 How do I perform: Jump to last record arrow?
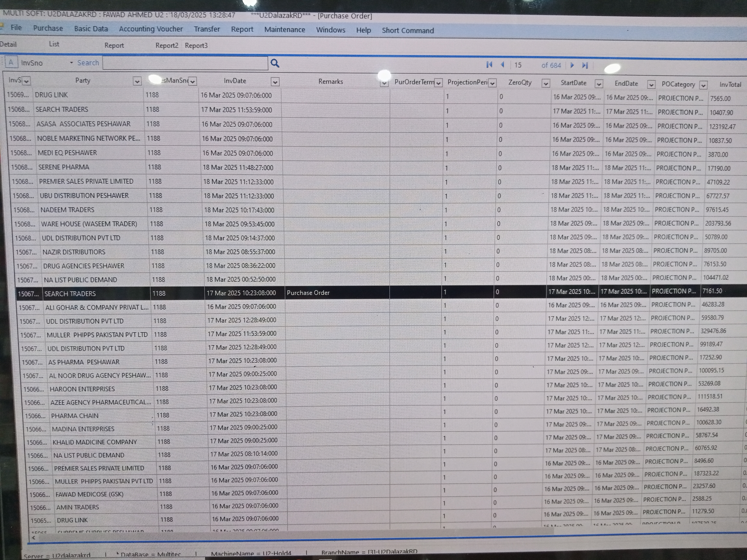(x=585, y=65)
